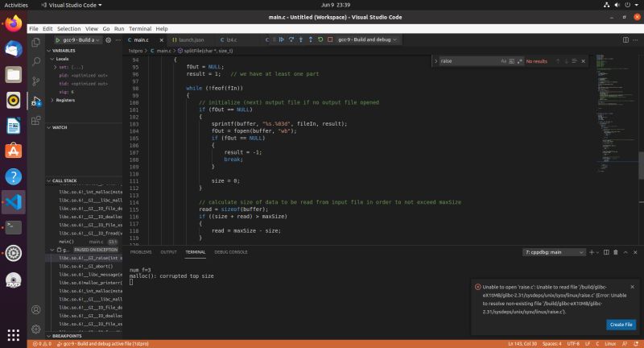Open the feedback icon in status bar

[625, 344]
